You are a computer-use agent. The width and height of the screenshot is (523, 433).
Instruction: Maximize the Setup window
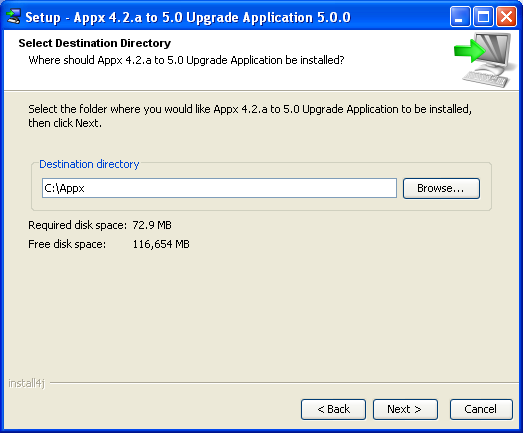point(483,17)
